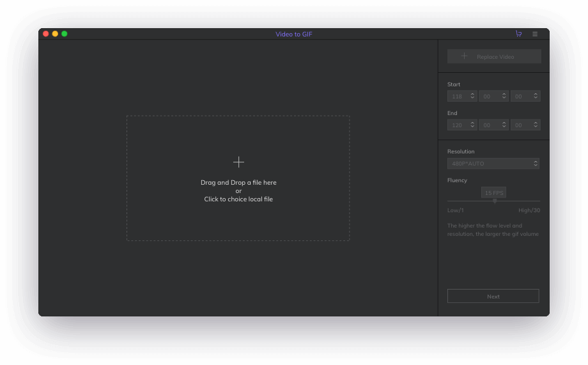The height and width of the screenshot is (365, 588).
Task: Click the Start middle field stepper arrows
Action: click(x=504, y=96)
